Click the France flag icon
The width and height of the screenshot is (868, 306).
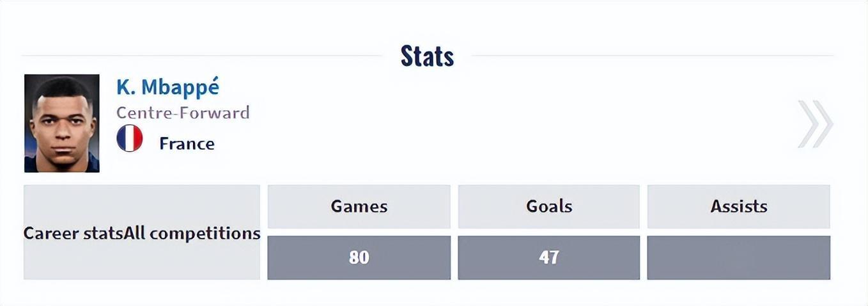130,138
